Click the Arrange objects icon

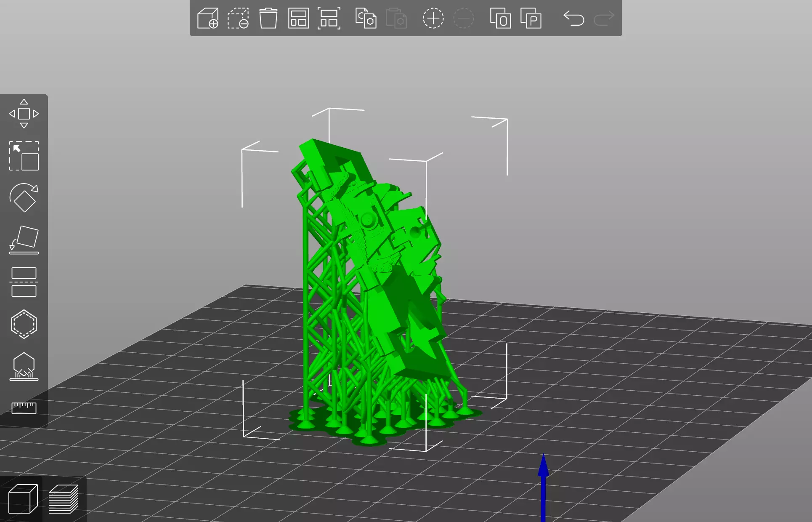click(298, 19)
